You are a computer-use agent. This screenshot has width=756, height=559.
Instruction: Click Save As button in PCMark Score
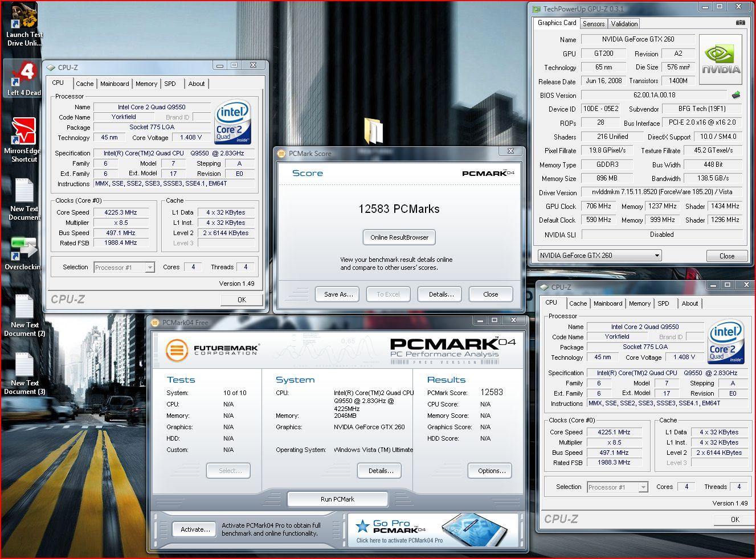coord(338,294)
